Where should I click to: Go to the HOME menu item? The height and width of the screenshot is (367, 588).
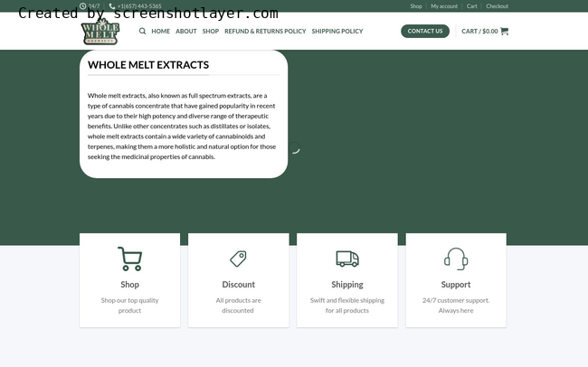click(x=160, y=31)
